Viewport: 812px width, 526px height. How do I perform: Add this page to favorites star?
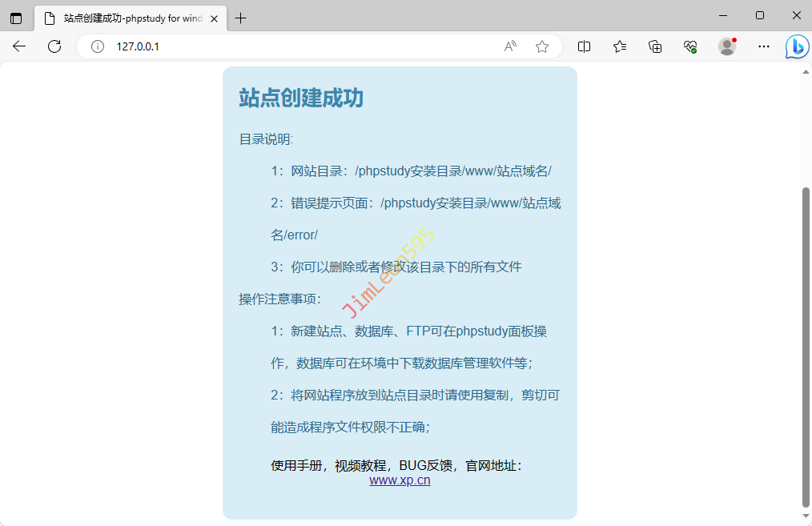click(542, 46)
